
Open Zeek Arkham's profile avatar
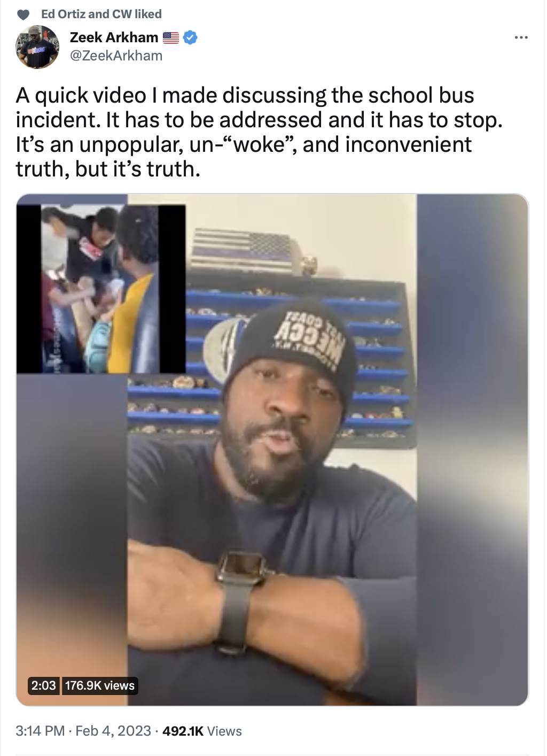(37, 47)
